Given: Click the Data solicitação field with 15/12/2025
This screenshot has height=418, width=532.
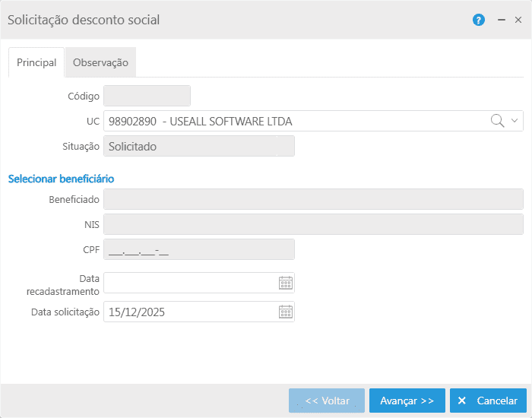Looking at the screenshot, I should click(x=190, y=312).
